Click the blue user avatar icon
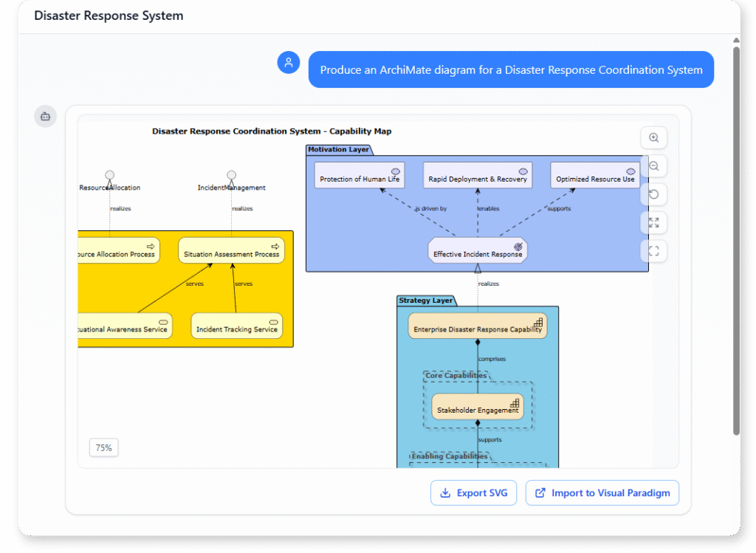The width and height of the screenshot is (756, 553). pyautogui.click(x=289, y=62)
